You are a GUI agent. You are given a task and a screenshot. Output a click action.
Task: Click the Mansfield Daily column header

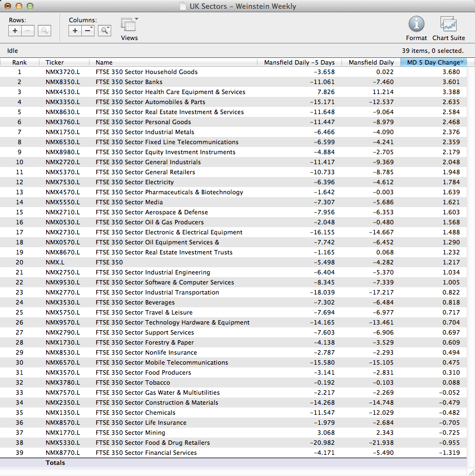click(370, 62)
